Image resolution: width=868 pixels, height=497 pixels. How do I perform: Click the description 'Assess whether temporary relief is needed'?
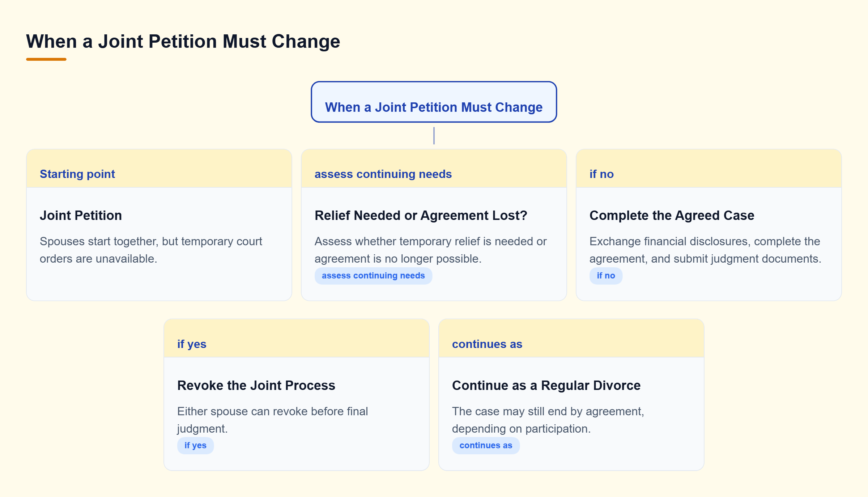click(x=430, y=250)
